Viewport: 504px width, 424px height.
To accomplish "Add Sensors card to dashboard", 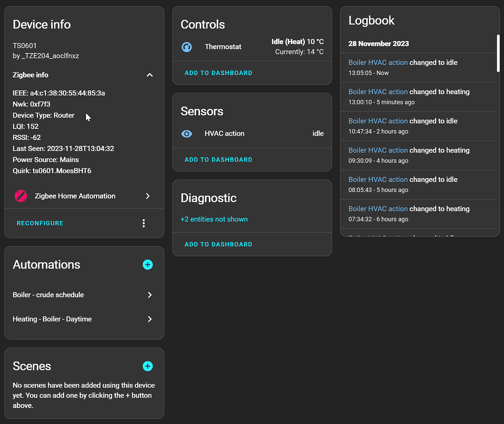I will point(219,160).
